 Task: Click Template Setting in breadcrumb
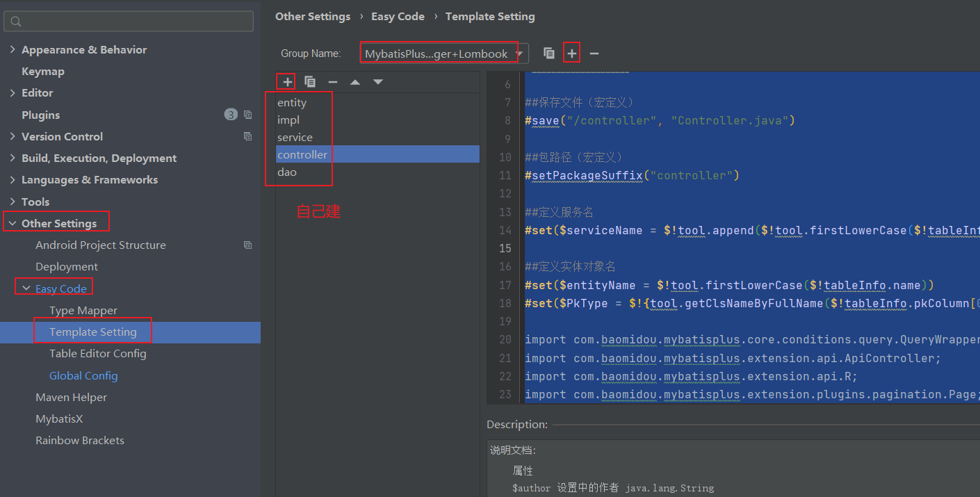tap(490, 16)
